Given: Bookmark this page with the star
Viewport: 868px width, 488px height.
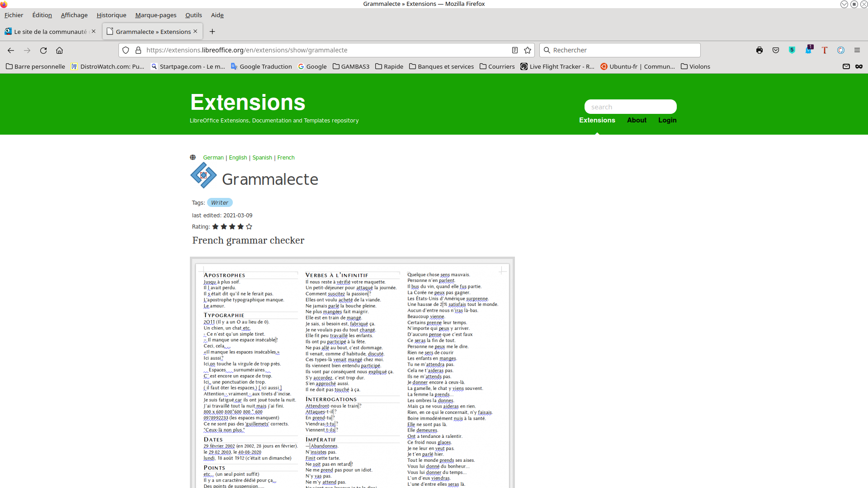Looking at the screenshot, I should pyautogui.click(x=527, y=50).
